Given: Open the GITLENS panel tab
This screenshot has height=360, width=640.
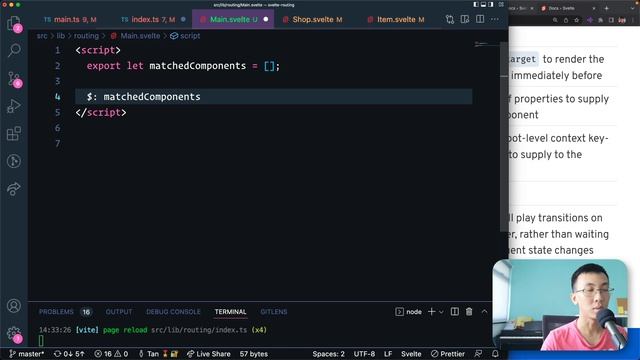Looking at the screenshot, I should [x=273, y=312].
